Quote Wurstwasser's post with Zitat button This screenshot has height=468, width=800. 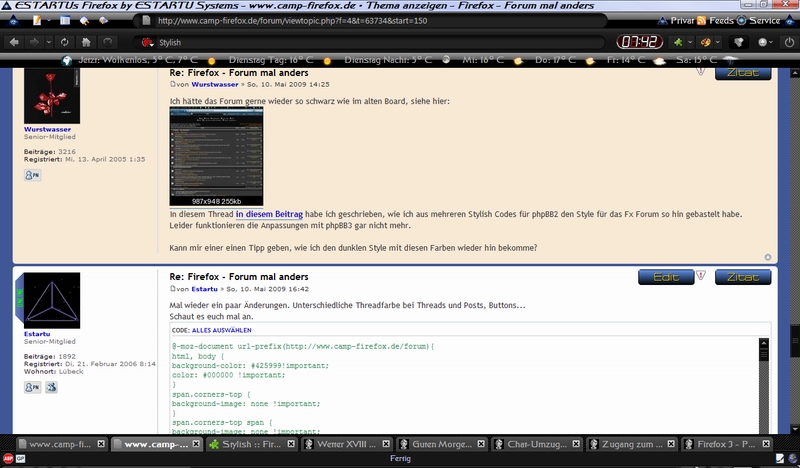coord(743,72)
